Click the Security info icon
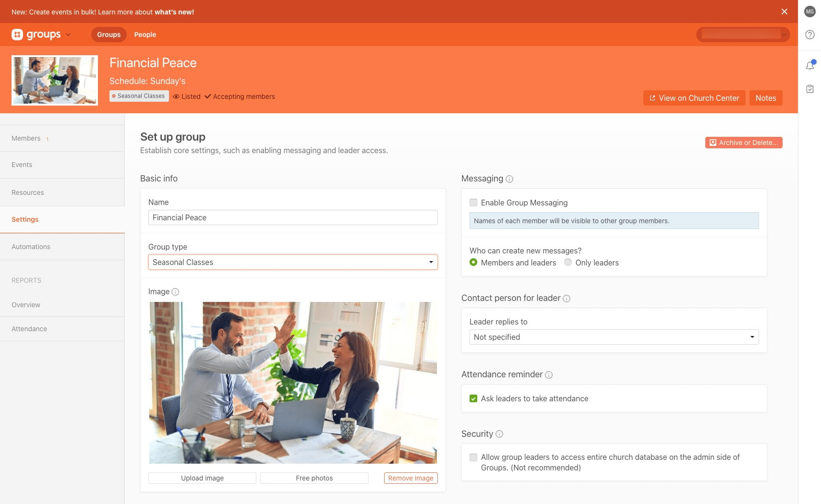The width and height of the screenshot is (821, 504). pyautogui.click(x=499, y=434)
